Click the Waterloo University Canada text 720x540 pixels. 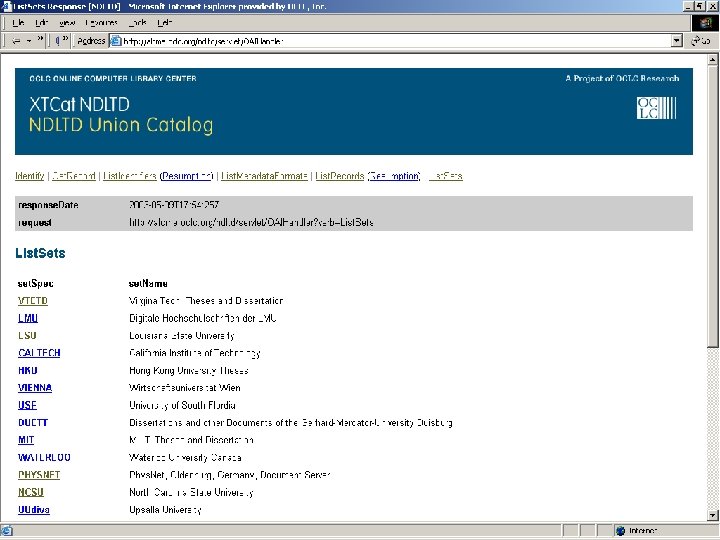coord(185,457)
